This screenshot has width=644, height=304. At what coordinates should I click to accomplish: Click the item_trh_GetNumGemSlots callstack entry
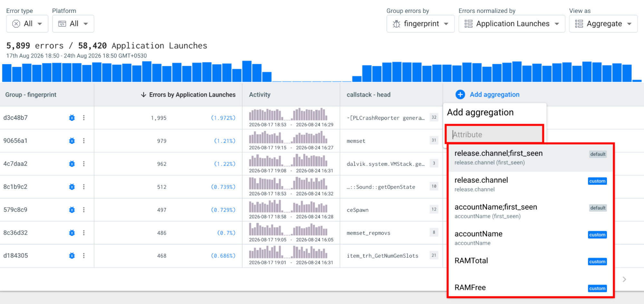pos(382,256)
